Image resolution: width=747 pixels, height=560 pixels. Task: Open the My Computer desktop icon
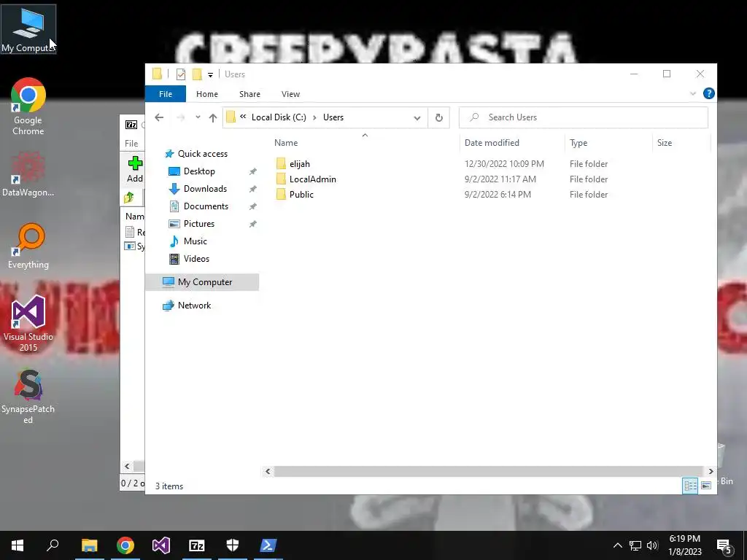pos(28,29)
